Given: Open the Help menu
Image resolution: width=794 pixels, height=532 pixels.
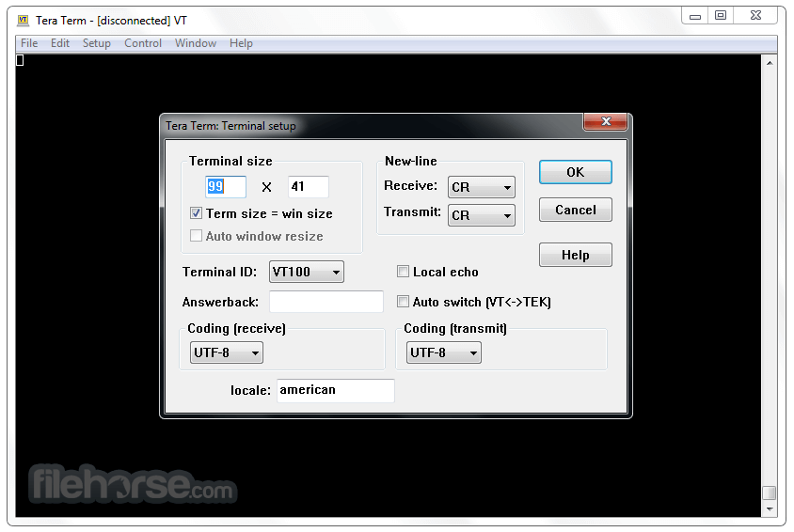Looking at the screenshot, I should pyautogui.click(x=241, y=43).
